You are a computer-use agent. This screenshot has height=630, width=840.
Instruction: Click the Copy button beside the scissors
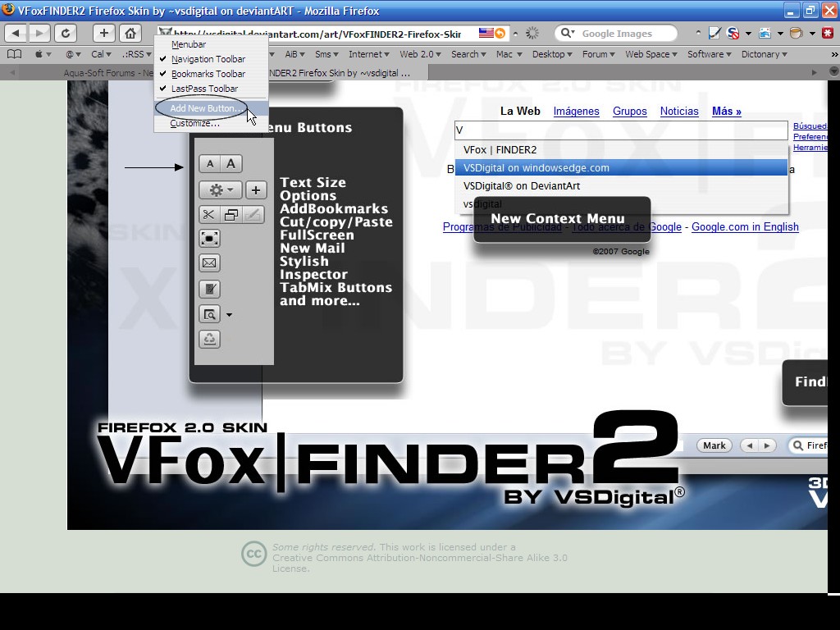tap(231, 215)
